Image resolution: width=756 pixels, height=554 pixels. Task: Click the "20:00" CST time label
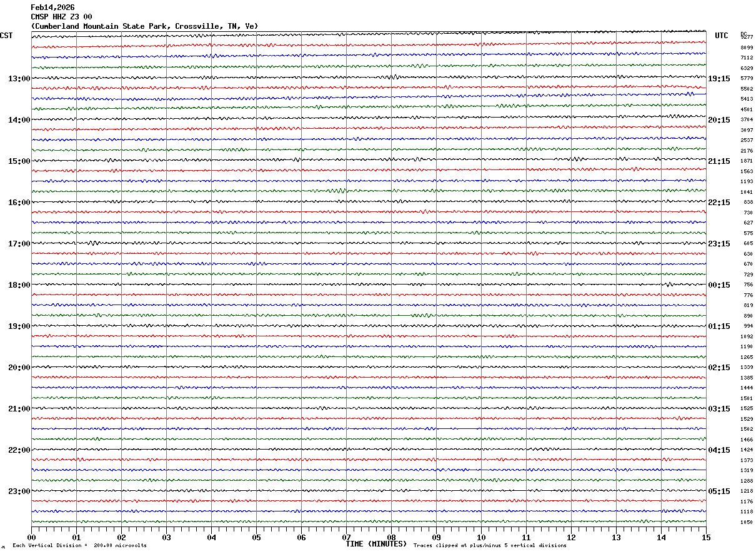tap(19, 368)
